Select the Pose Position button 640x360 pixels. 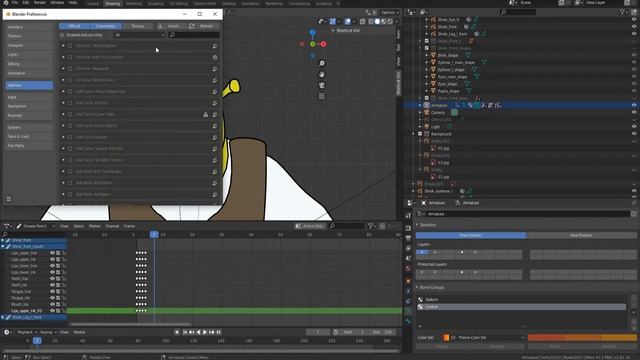[471, 236]
